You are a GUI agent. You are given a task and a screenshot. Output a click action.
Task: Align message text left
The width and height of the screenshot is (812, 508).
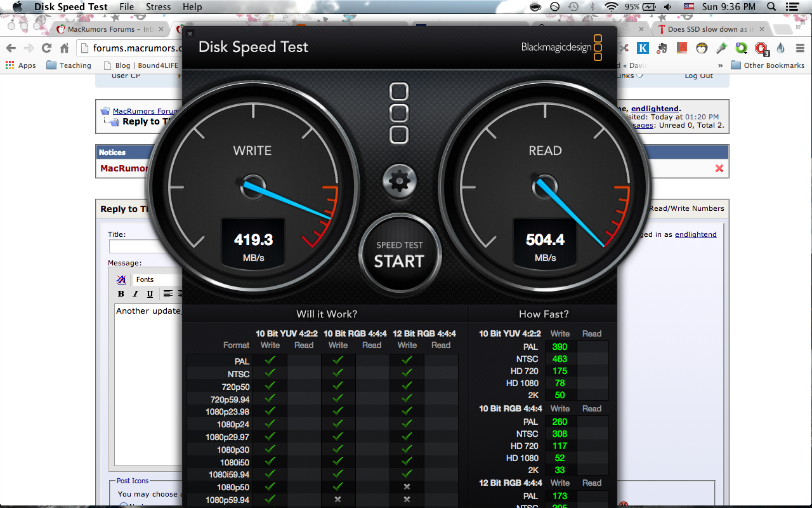click(167, 294)
